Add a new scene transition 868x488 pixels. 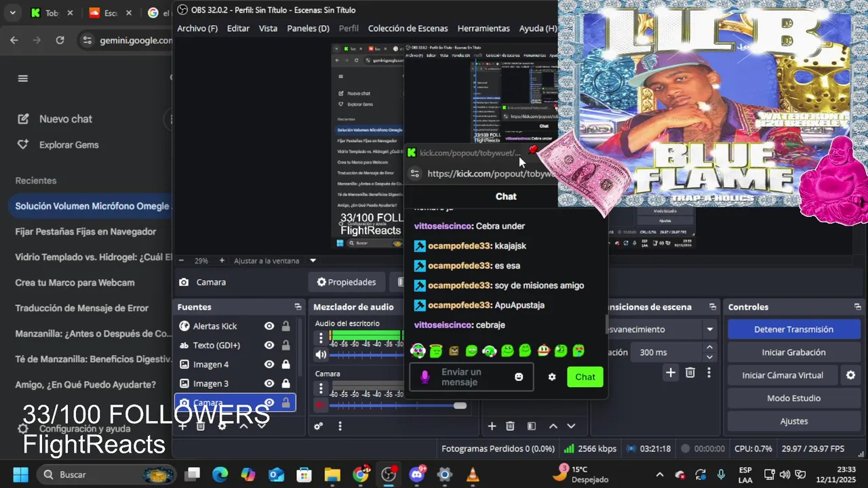pos(671,372)
